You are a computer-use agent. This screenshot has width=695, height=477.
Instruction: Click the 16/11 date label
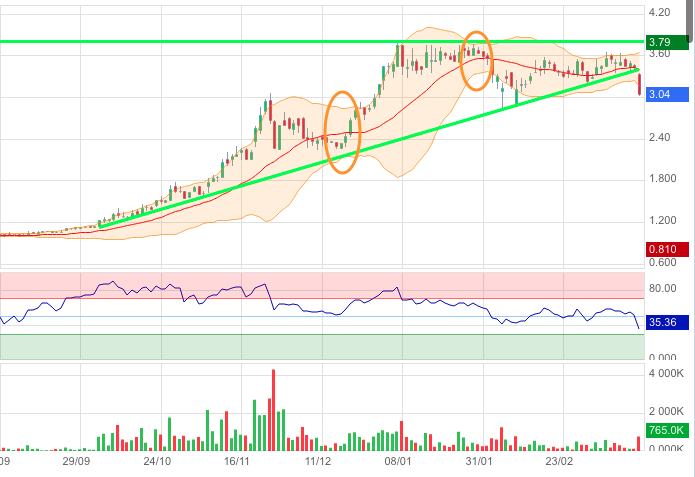237,461
